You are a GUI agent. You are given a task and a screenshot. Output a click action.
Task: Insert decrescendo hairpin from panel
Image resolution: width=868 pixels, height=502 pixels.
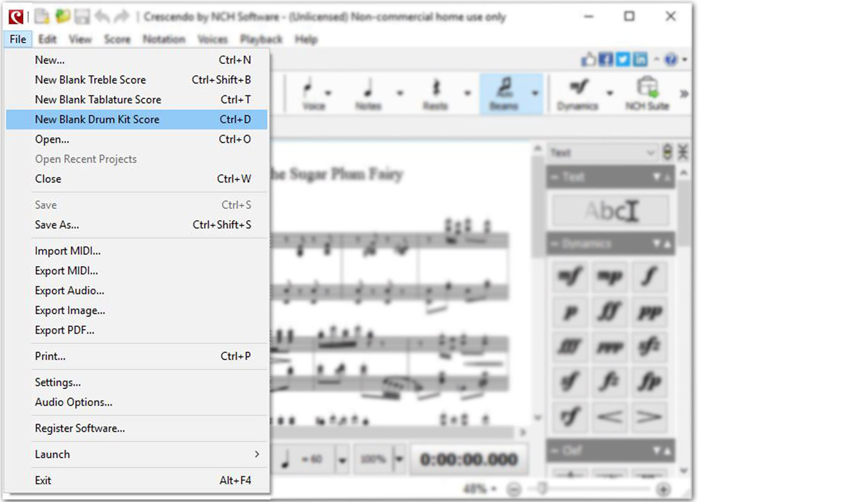pyautogui.click(x=649, y=417)
